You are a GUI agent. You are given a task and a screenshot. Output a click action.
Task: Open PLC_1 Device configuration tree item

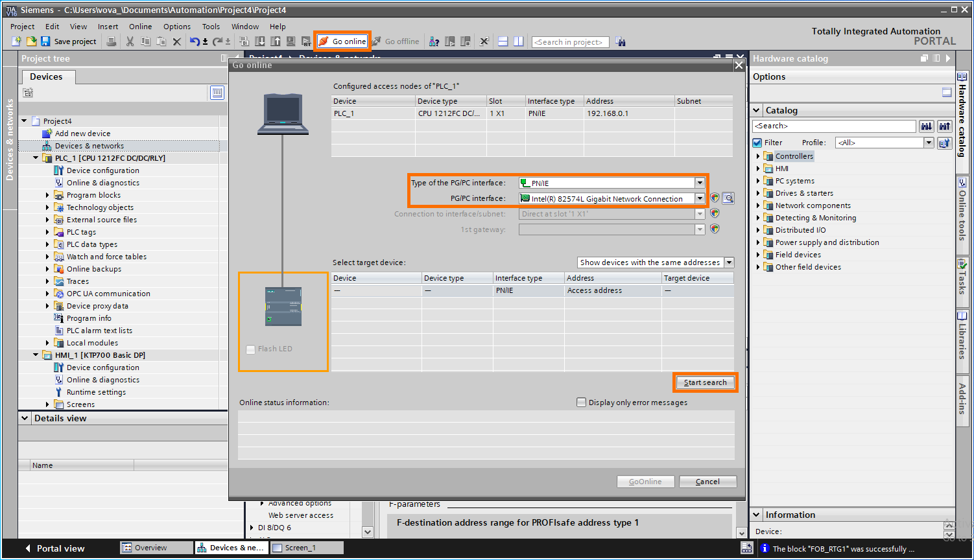(x=102, y=170)
